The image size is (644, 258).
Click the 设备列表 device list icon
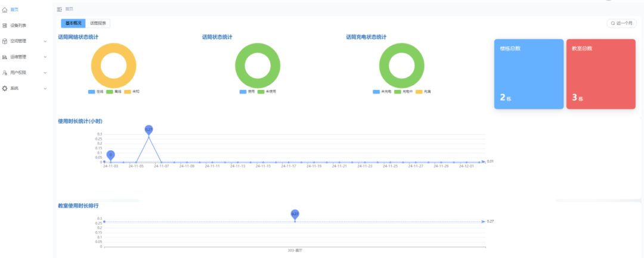[5, 26]
